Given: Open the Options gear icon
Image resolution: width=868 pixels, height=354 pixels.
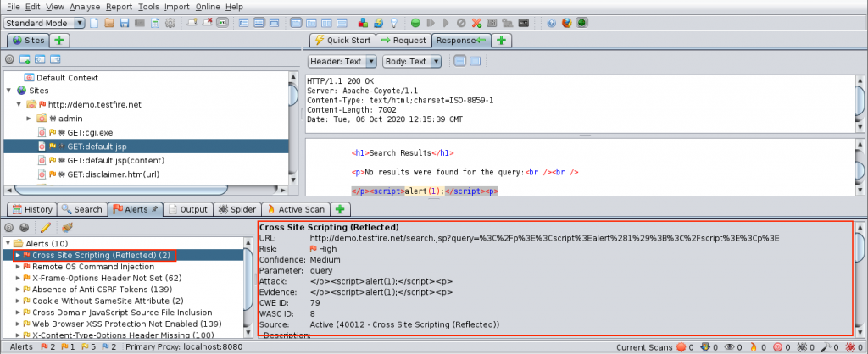Looking at the screenshot, I should [170, 23].
